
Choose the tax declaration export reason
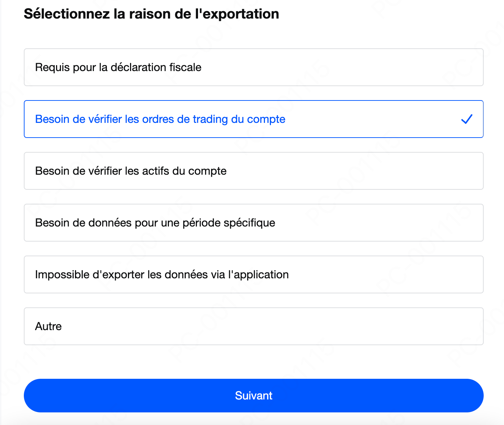tap(253, 67)
